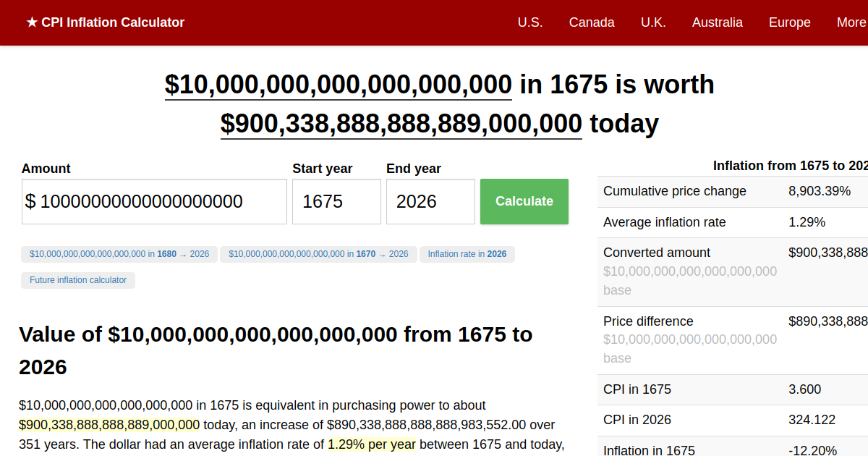Image resolution: width=868 pixels, height=456 pixels.
Task: Click the underlined $900,338,888,888,889,000,000 headline link
Action: tap(400, 123)
